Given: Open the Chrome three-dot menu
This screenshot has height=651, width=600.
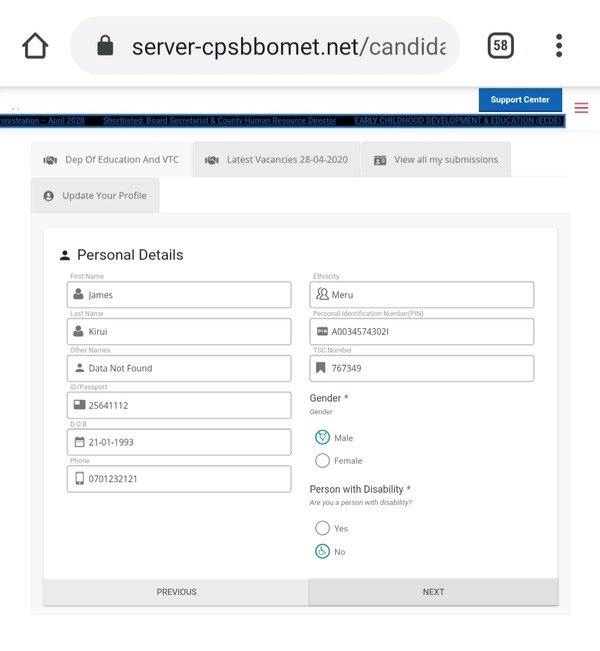Looking at the screenshot, I should [x=559, y=46].
